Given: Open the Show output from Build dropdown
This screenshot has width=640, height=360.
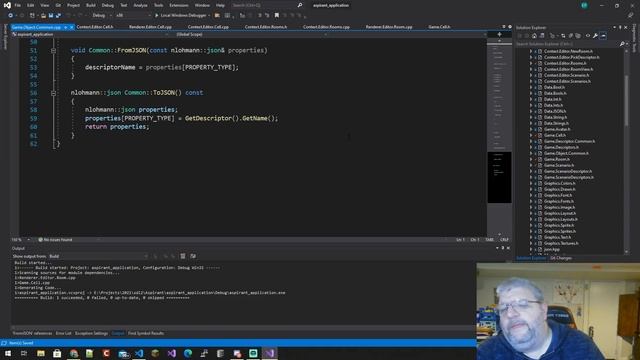Looking at the screenshot, I should [x=98, y=256].
